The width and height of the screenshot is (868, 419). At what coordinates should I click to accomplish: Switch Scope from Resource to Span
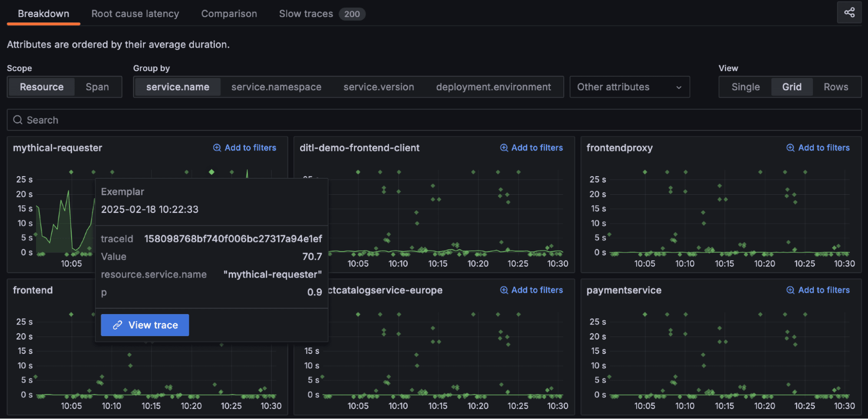click(97, 87)
